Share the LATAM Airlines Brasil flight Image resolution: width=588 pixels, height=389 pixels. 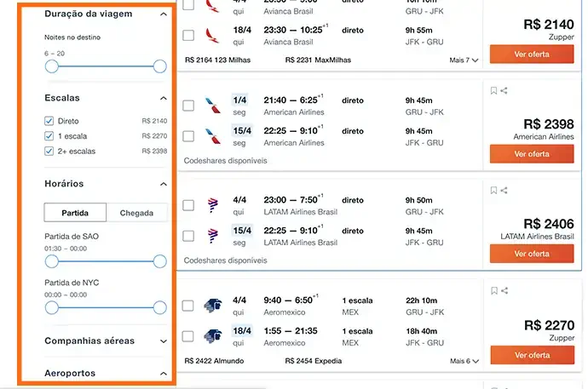pyautogui.click(x=504, y=191)
